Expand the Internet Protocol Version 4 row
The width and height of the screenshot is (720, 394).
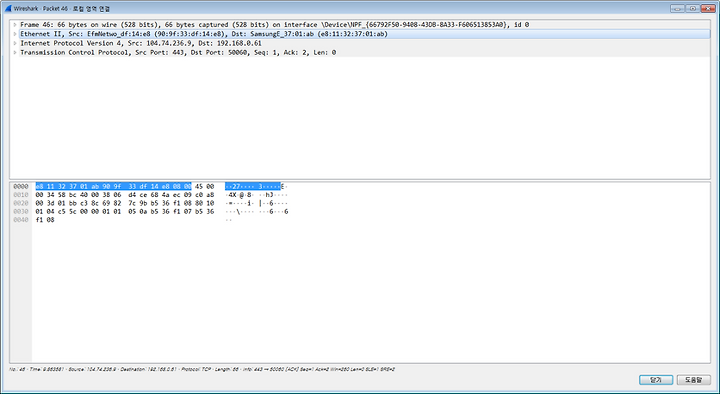pyautogui.click(x=15, y=43)
